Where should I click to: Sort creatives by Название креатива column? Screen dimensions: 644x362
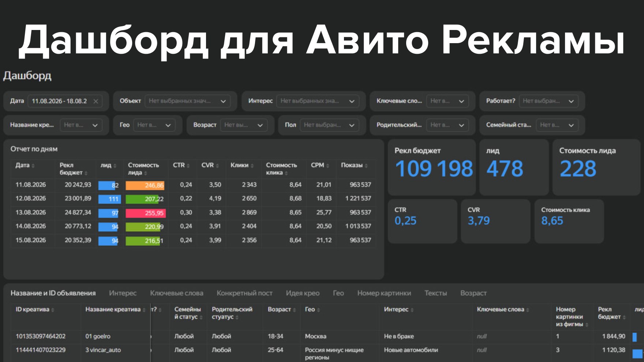[x=115, y=309]
